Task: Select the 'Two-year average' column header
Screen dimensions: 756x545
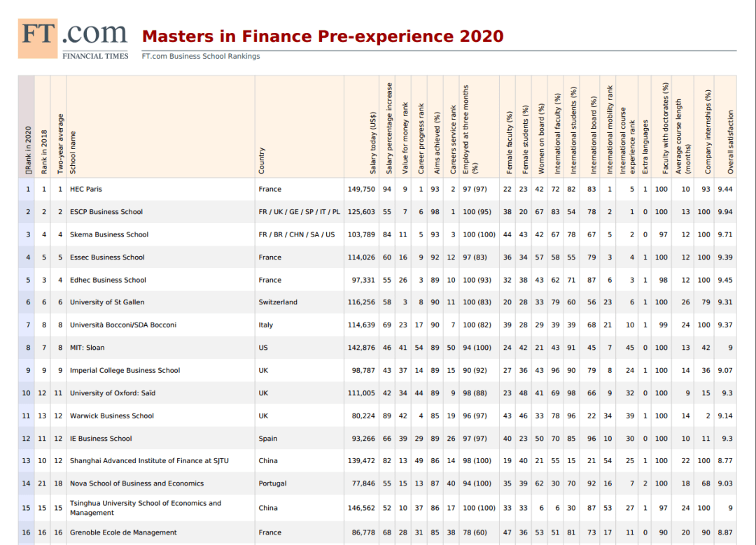Action: (x=60, y=143)
